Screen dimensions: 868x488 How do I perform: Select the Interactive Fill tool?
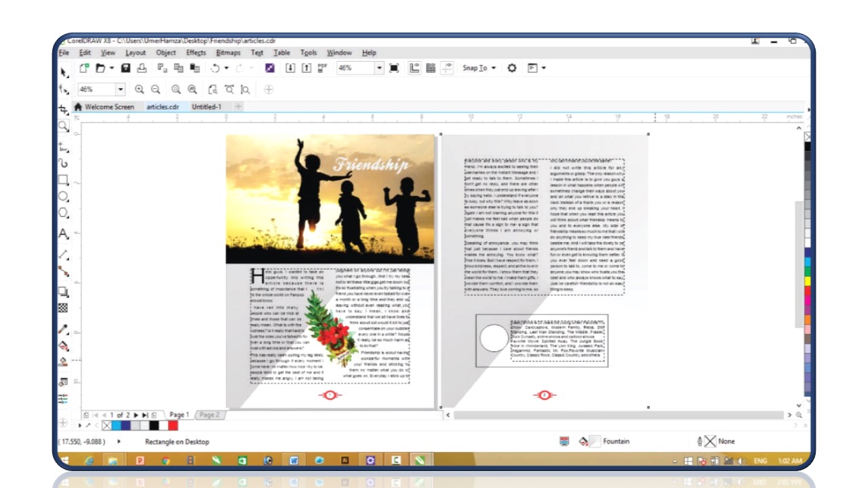pyautogui.click(x=64, y=346)
